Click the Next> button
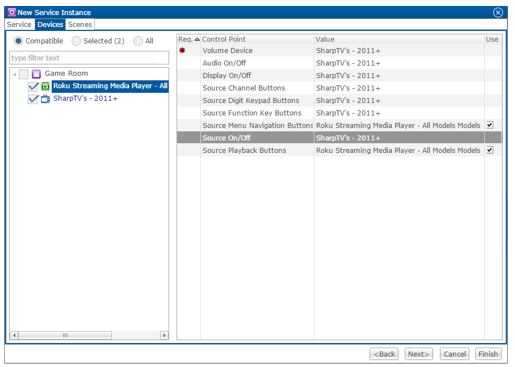Screen dimensions: 515x367 (x=419, y=354)
